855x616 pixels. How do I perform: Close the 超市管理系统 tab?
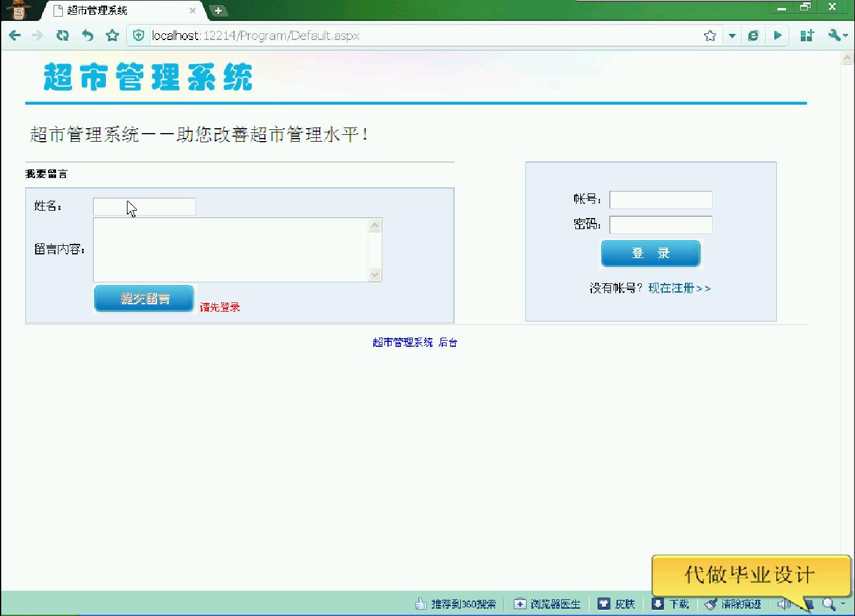coord(193,10)
